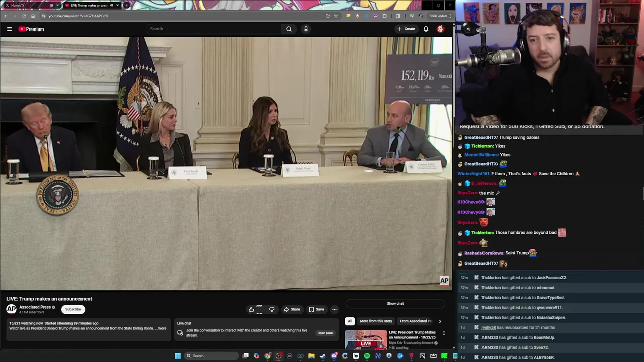
Task: Click Ticklerton gifted sub to NatashaSnipes entry
Action: (x=524, y=317)
